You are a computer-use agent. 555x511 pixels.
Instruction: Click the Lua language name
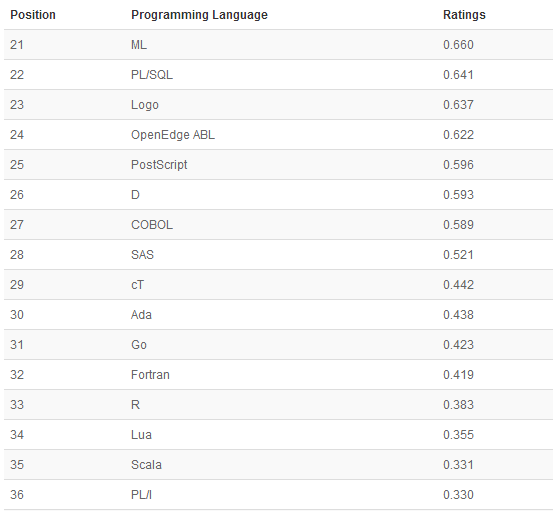(x=141, y=435)
